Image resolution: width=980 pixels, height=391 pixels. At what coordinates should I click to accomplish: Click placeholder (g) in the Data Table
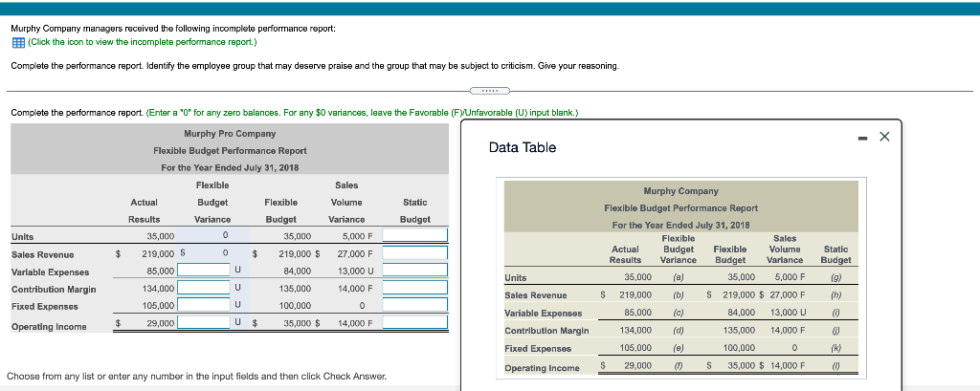(x=836, y=276)
